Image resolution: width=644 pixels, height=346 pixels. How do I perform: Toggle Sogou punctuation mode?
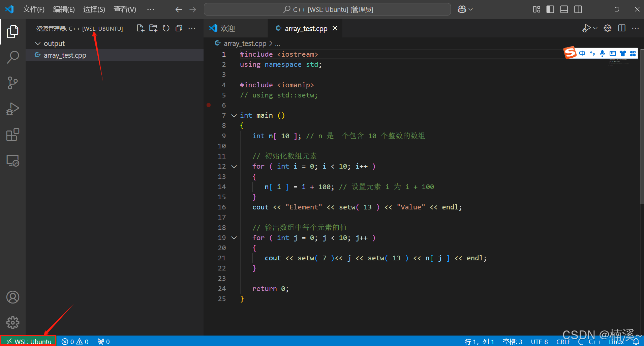tap(592, 53)
